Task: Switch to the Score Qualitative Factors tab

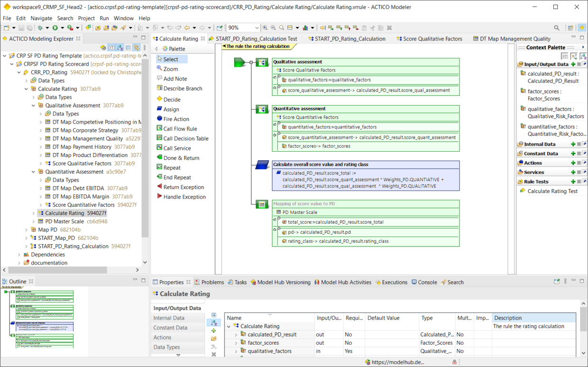Action: pyautogui.click(x=432, y=39)
